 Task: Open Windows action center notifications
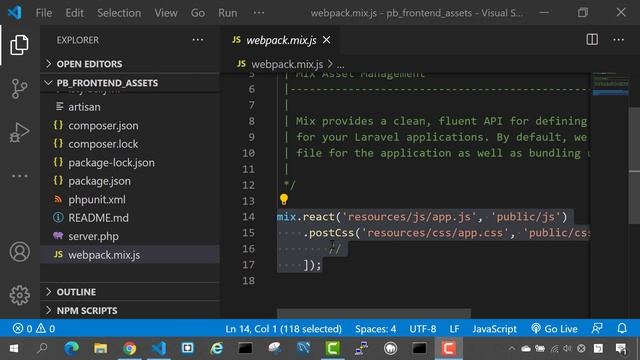[x=621, y=349]
